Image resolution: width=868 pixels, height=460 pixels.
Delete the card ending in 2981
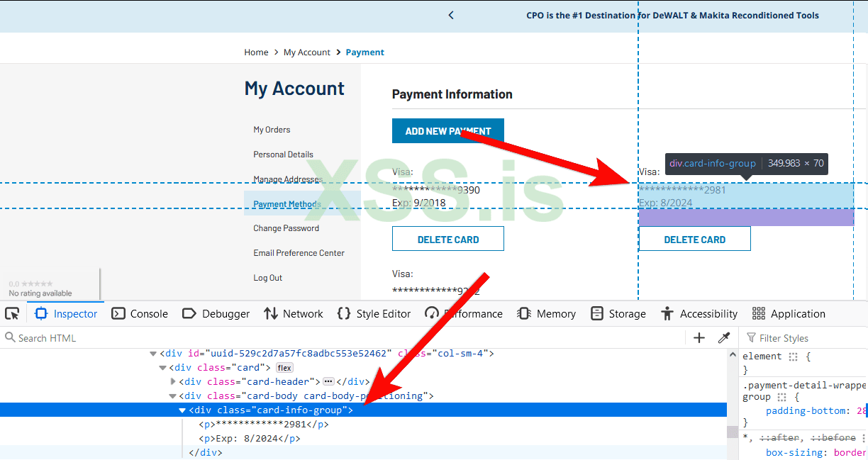point(695,239)
